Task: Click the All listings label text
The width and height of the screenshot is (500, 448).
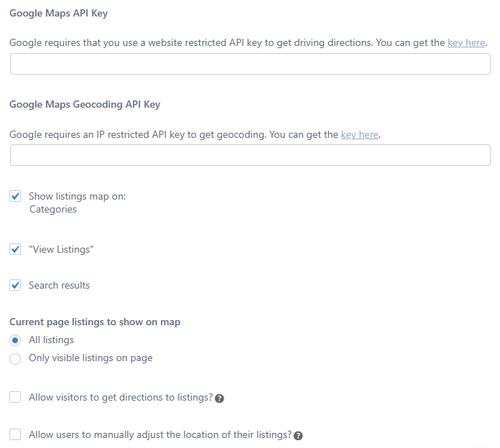Action: tap(51, 340)
